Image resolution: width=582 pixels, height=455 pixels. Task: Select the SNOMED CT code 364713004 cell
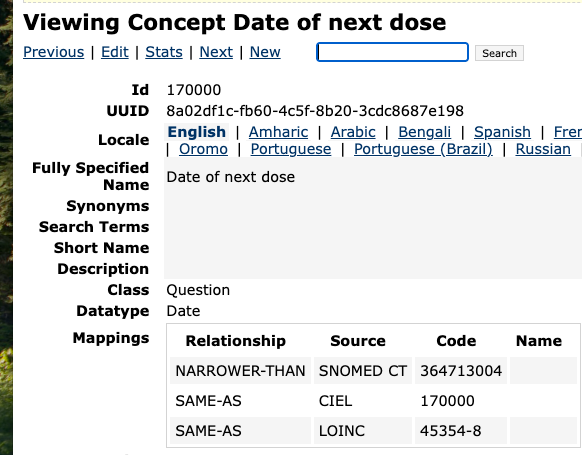click(x=461, y=371)
